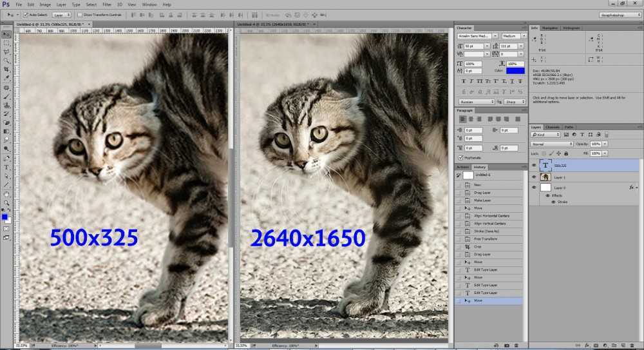
Task: Click the blue text color swatch
Action: tap(515, 71)
